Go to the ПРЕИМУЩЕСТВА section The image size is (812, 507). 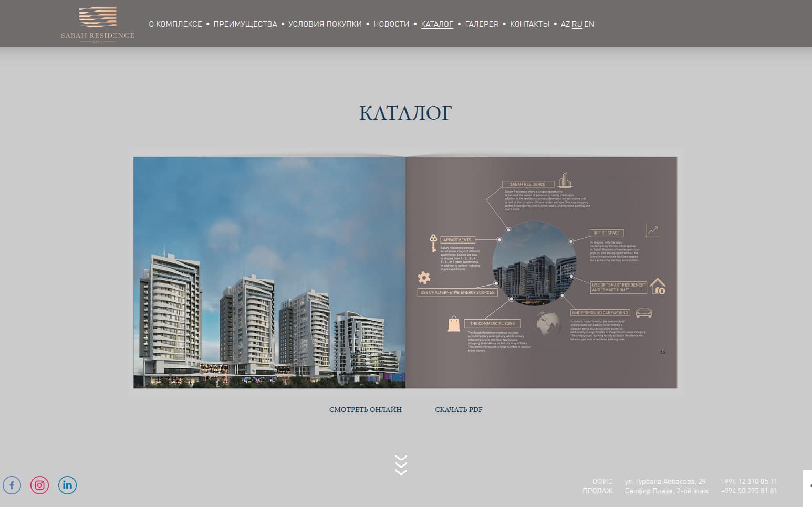click(245, 24)
